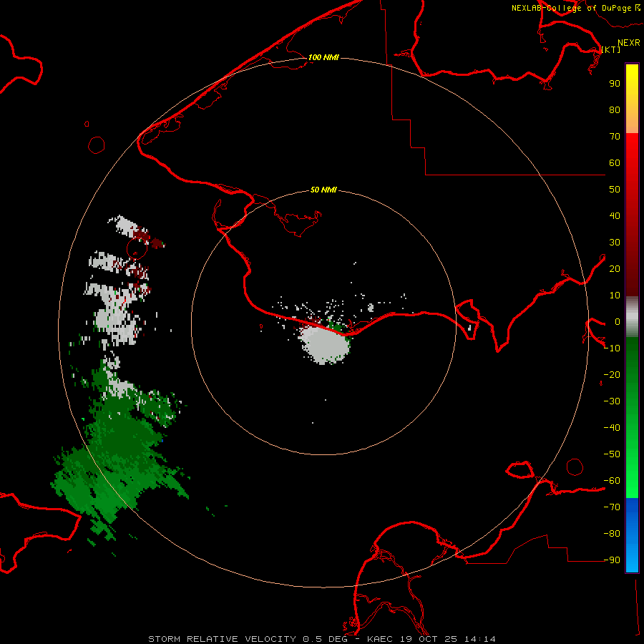
Task: Click the "14:14" time in caption
Action: click(480, 639)
